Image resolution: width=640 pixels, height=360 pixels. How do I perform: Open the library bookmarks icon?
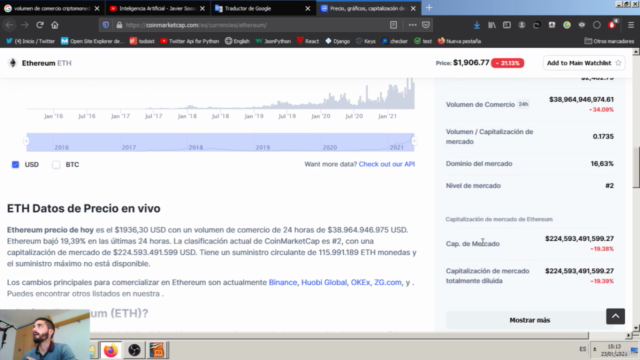(492, 25)
